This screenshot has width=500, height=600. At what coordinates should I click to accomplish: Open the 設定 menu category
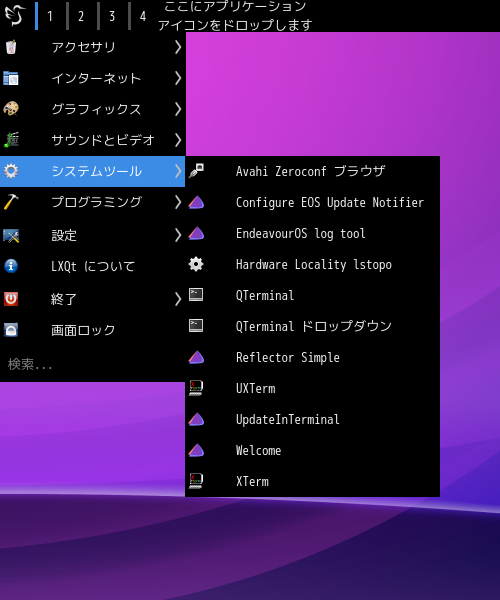click(93, 235)
